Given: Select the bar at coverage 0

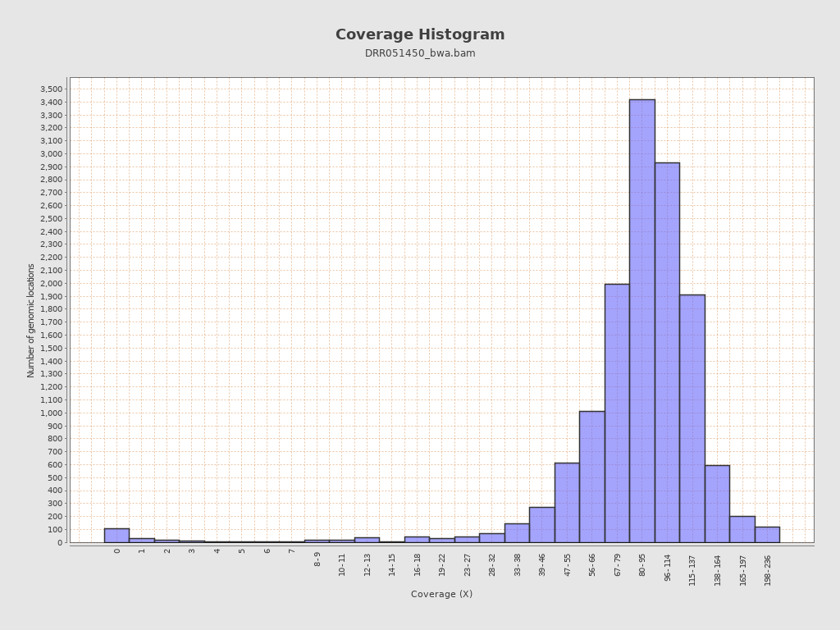Looking at the screenshot, I should click(x=116, y=536).
